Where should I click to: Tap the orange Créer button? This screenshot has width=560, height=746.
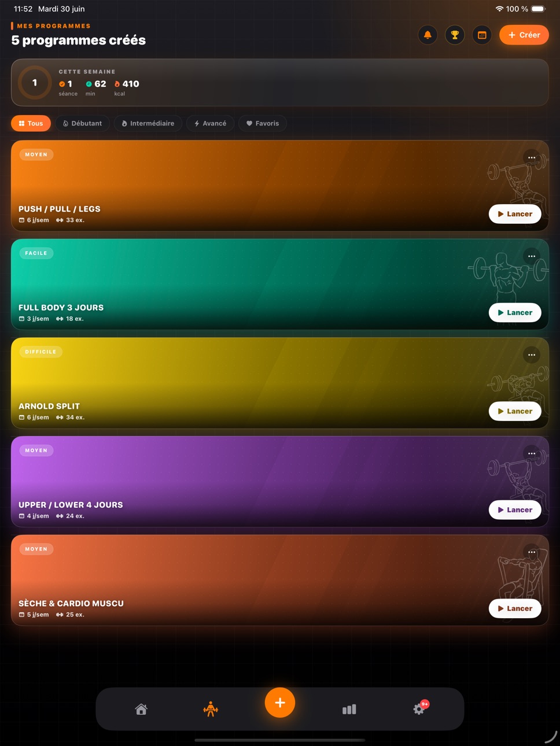pos(524,35)
